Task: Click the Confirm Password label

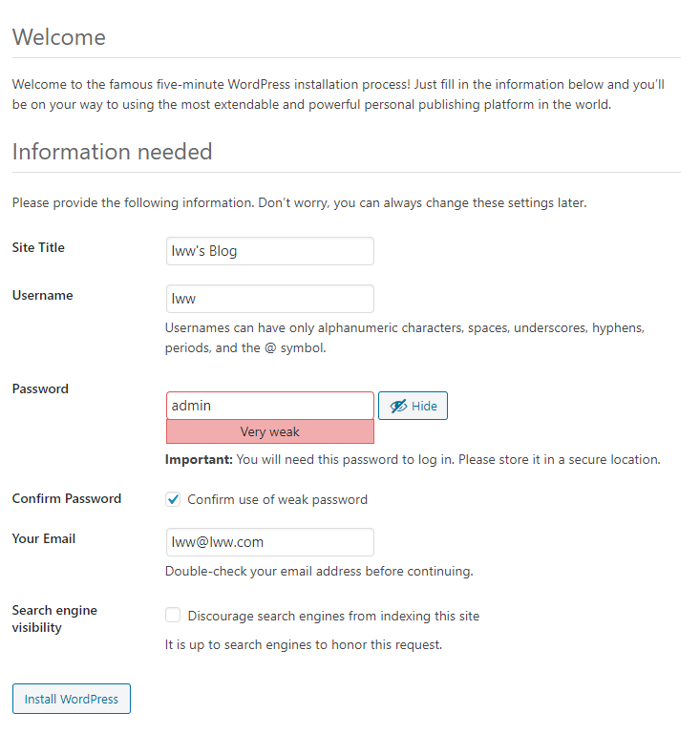Action: click(67, 498)
